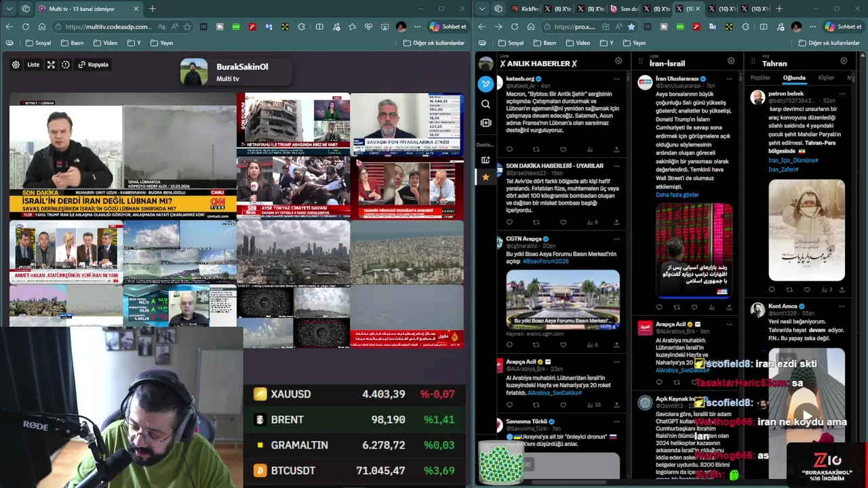Open the Al Jazeera live stream tile
Image resolution: width=868 pixels, height=488 pixels.
click(x=407, y=316)
